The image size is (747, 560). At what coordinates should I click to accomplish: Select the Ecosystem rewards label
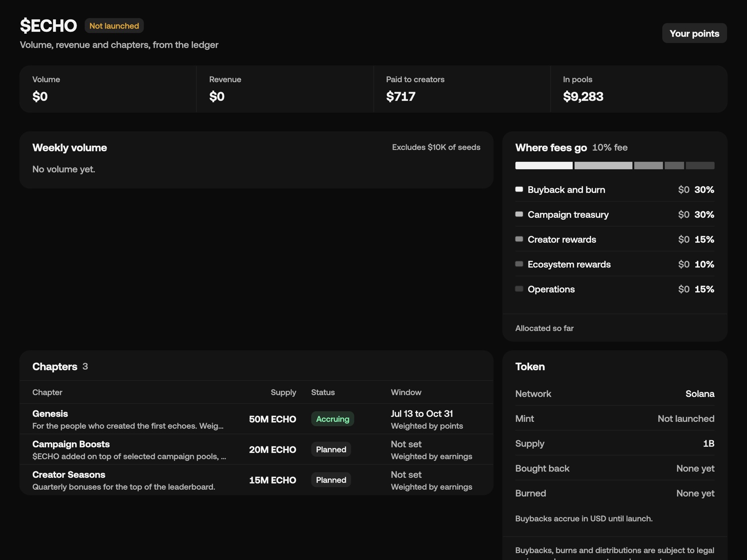[569, 264]
